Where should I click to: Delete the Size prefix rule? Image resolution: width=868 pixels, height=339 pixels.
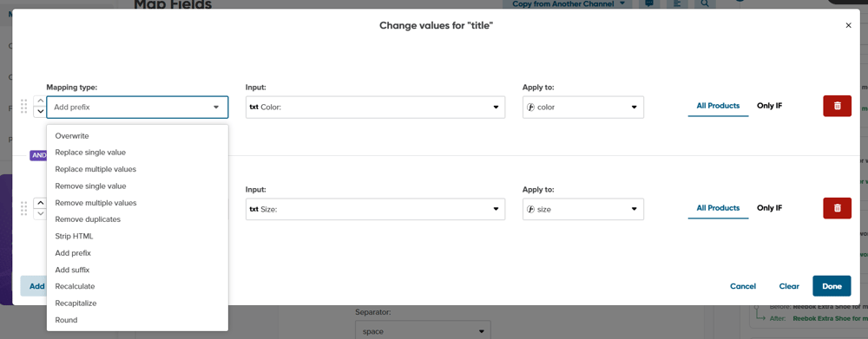tap(837, 208)
